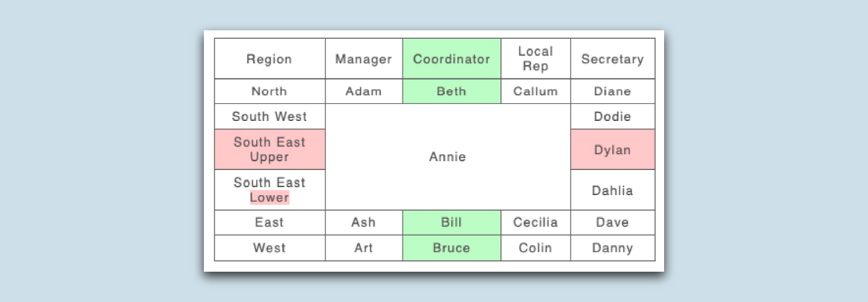868x302 pixels.
Task: Click the Callum cell
Action: point(535,91)
